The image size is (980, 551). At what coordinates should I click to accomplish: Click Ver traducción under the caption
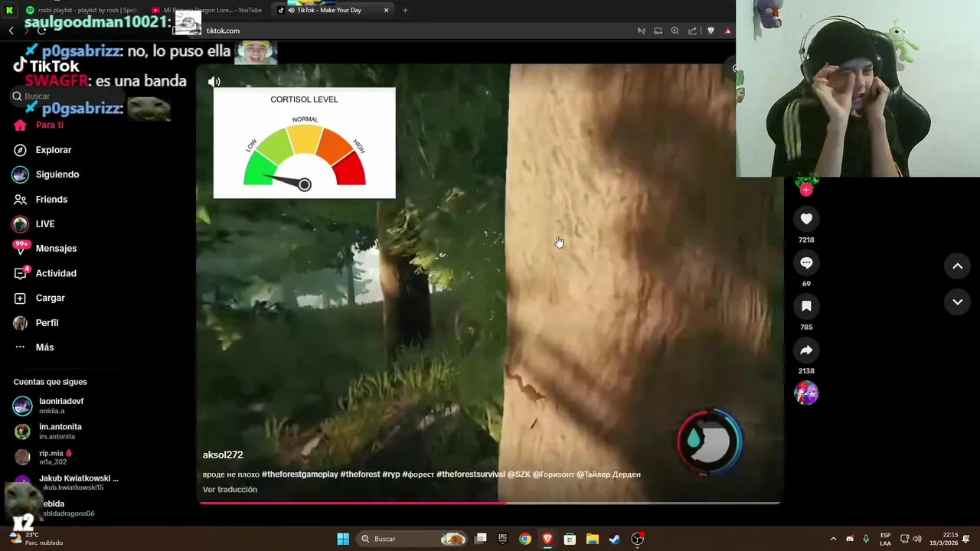tap(230, 490)
